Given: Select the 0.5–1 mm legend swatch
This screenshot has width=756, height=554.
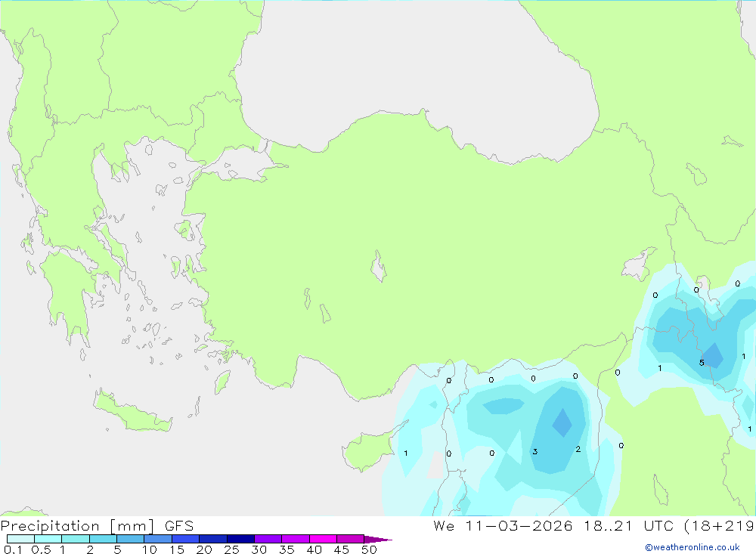Looking at the screenshot, I should click(x=48, y=539).
